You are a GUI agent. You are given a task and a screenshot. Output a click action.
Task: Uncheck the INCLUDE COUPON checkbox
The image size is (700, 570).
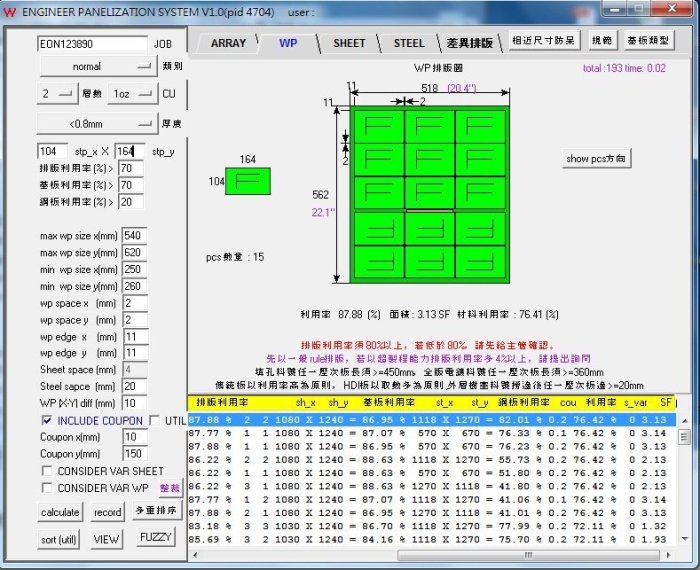(47, 421)
